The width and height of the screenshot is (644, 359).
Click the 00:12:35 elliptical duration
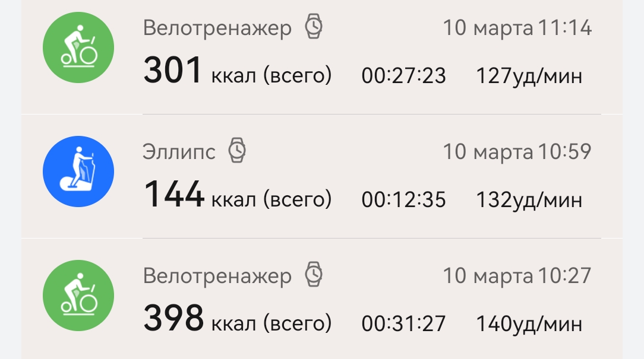[403, 200]
